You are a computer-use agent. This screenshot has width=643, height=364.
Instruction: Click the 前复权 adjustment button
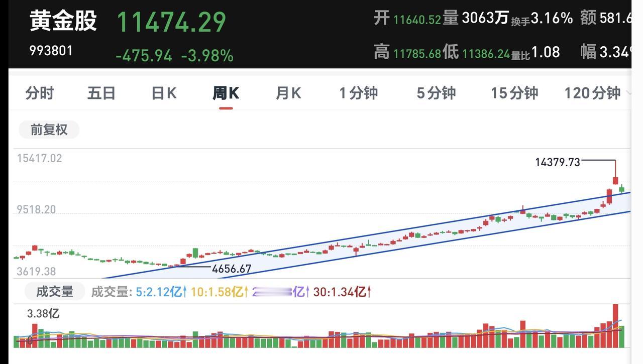point(49,130)
